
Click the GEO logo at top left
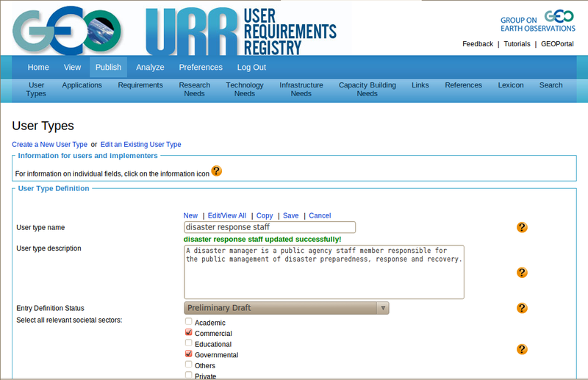pos(66,31)
